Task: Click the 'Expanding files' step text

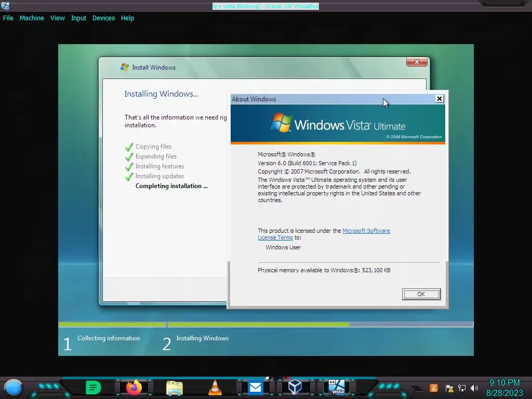Action: click(x=156, y=156)
